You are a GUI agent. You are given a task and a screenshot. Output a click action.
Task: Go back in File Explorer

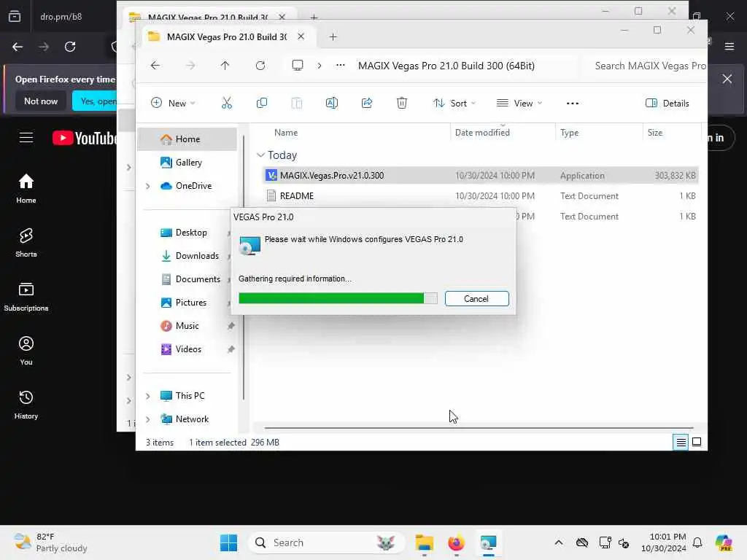[x=155, y=65]
